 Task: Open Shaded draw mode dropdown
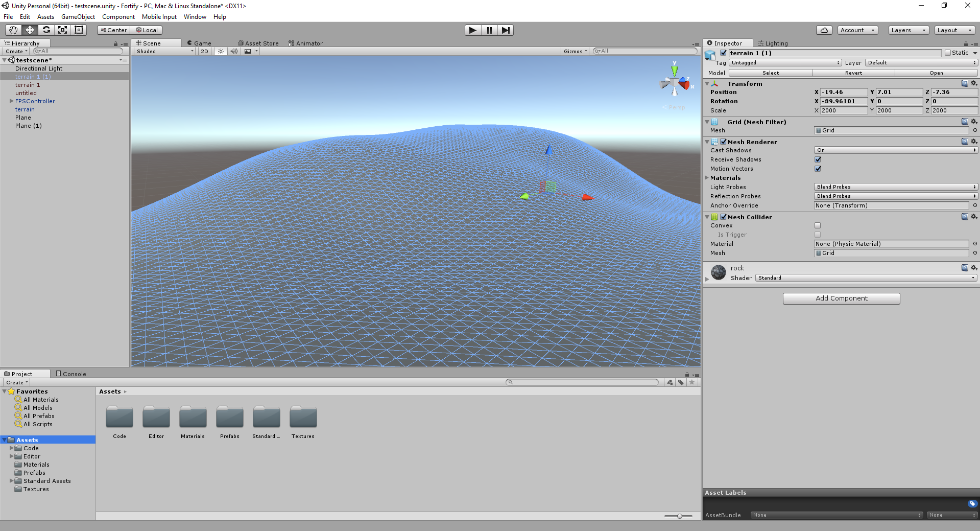(165, 51)
